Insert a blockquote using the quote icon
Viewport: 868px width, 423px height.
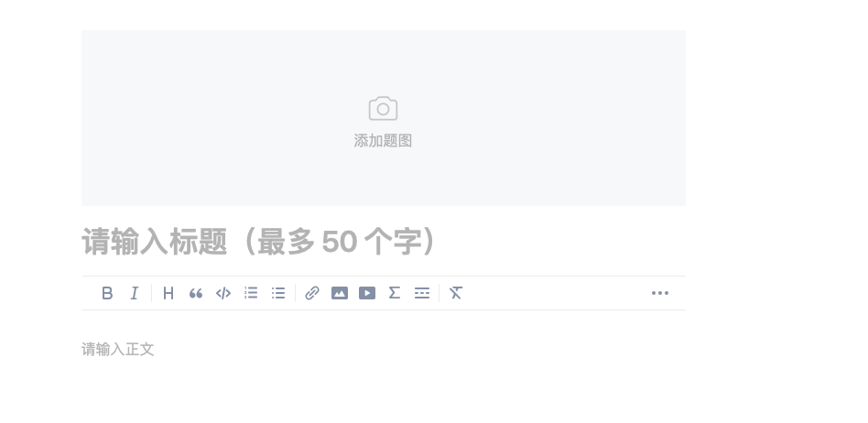(x=195, y=293)
